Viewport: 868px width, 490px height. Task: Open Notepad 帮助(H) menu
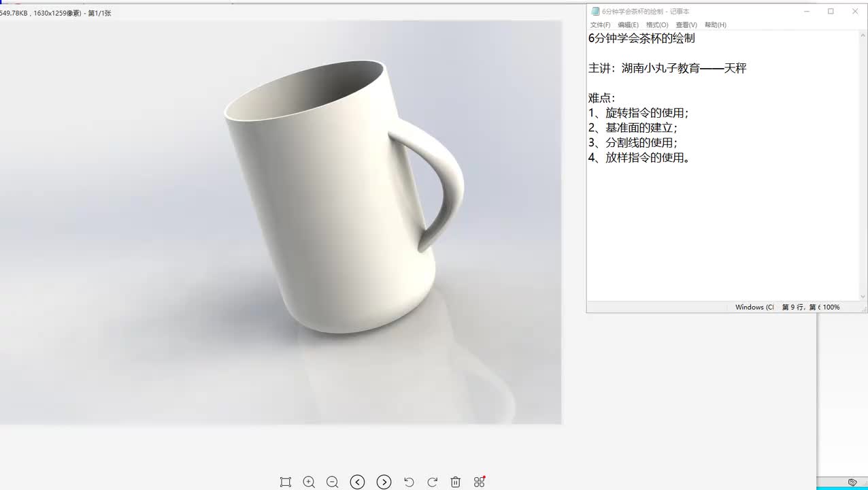coord(716,24)
